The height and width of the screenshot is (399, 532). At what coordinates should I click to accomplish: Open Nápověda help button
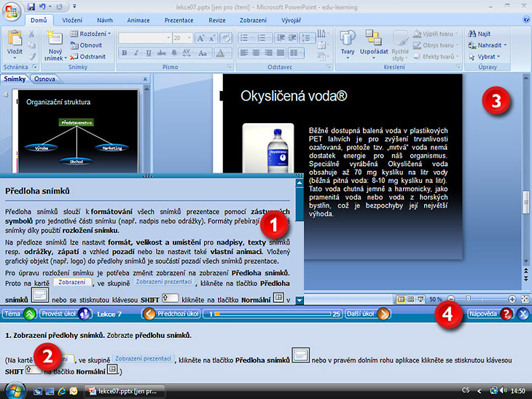coord(490,314)
